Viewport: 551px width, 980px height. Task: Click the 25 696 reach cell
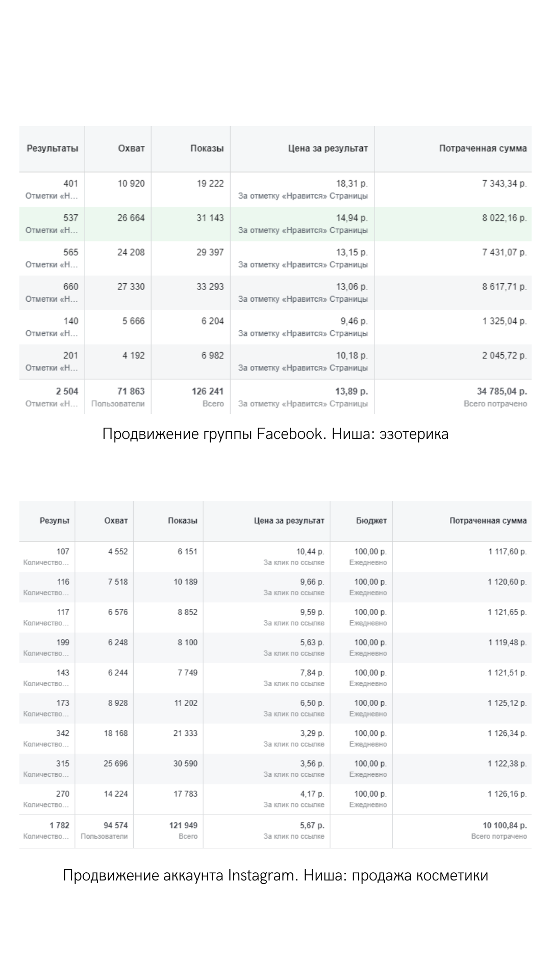(x=115, y=764)
